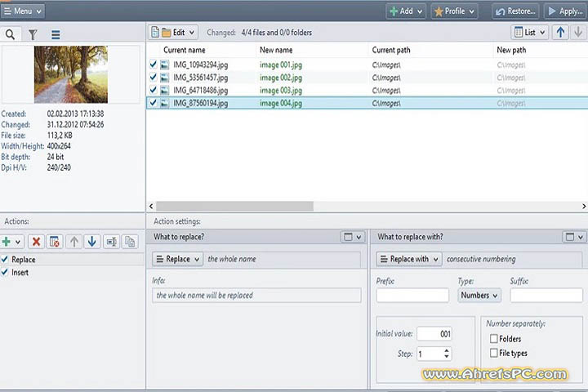Expand add action dropdown arrow
588x392 pixels.
point(18,242)
